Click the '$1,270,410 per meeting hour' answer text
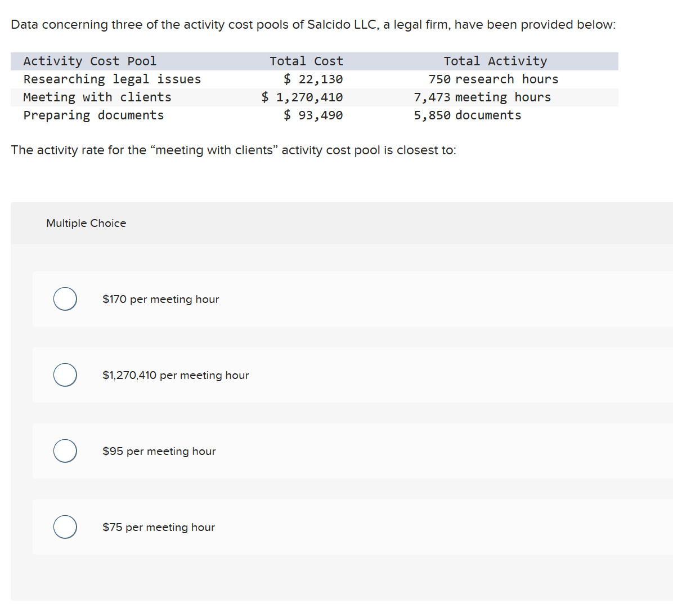This screenshot has width=673, height=616. click(176, 376)
